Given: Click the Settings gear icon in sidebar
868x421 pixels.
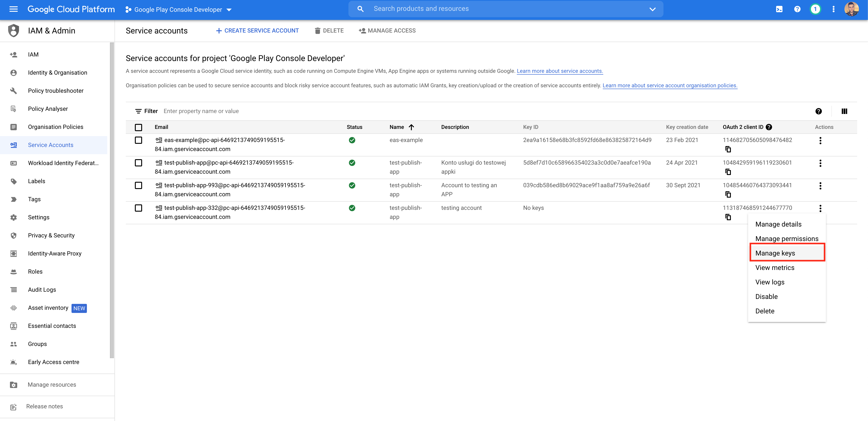Looking at the screenshot, I should (14, 217).
